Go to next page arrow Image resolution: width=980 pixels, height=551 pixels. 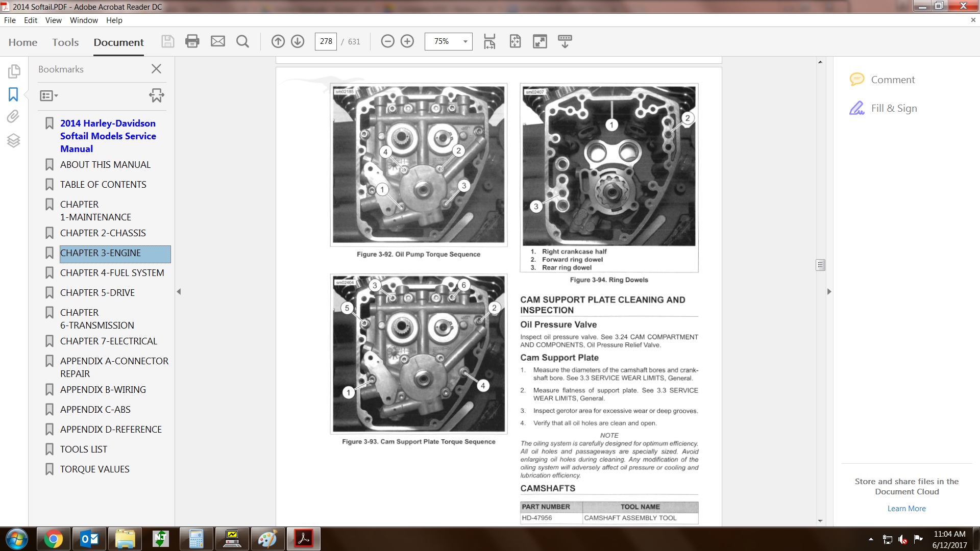(x=298, y=41)
